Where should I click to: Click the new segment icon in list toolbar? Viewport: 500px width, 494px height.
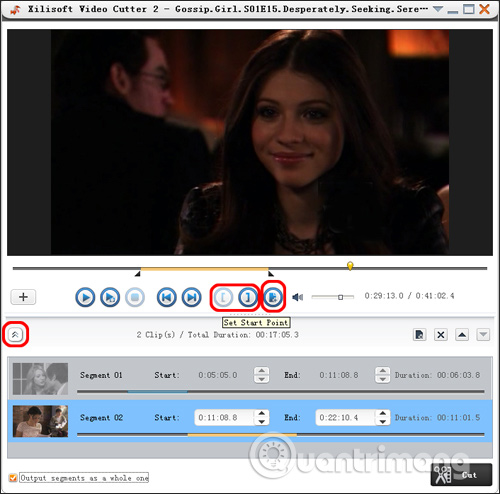pyautogui.click(x=419, y=334)
